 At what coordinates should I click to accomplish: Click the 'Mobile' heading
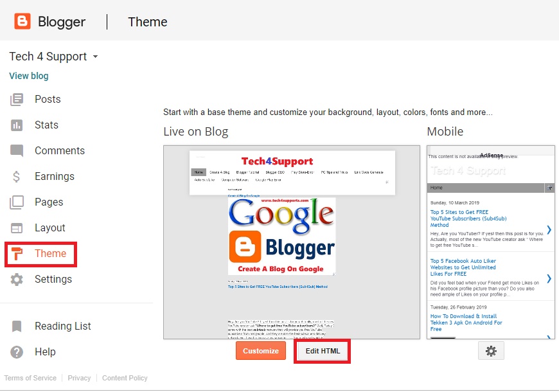[445, 132]
